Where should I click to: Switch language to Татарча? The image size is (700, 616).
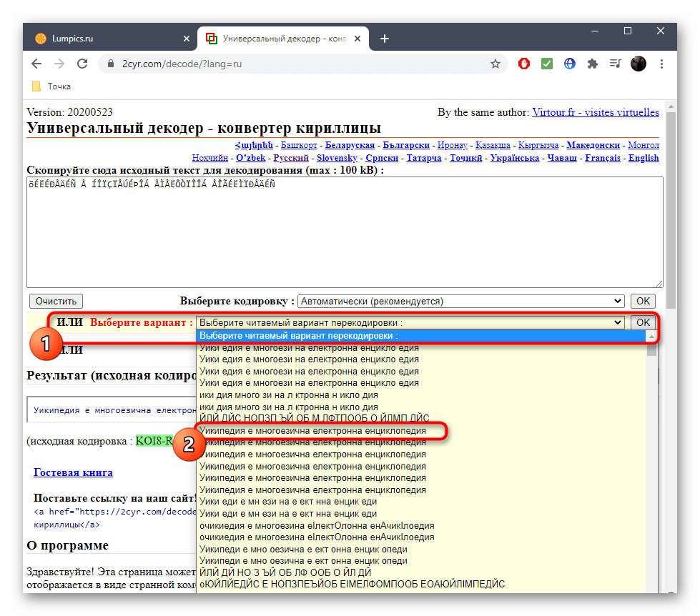click(x=424, y=158)
